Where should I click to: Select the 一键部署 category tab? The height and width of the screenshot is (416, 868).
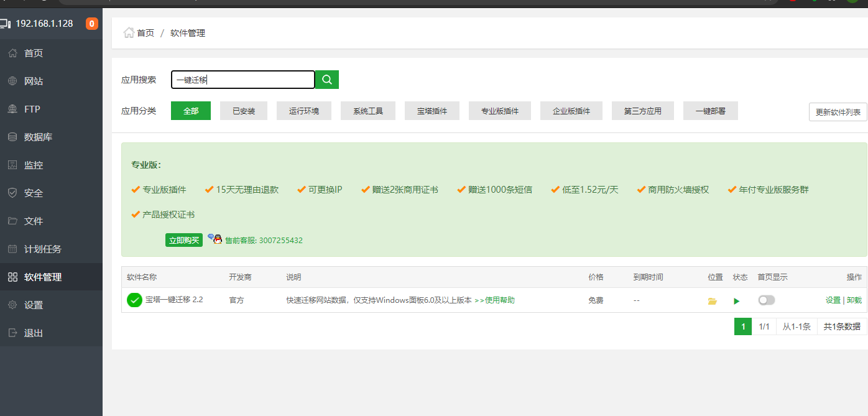tap(711, 111)
